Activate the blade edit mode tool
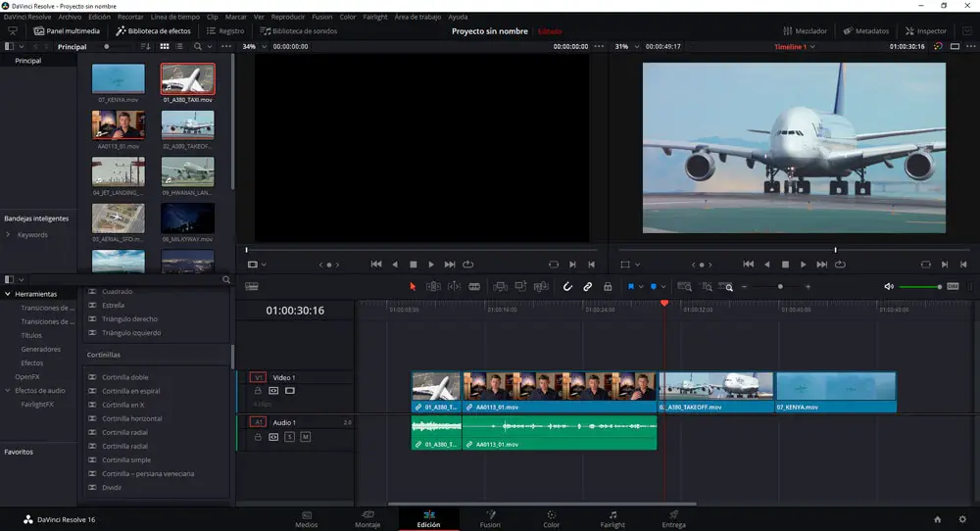 (474, 286)
